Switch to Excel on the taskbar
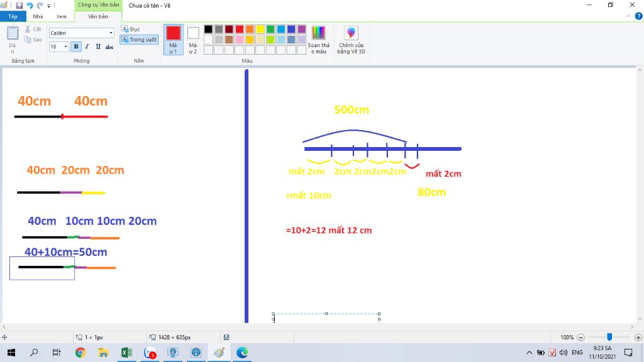644x362 pixels. click(126, 353)
